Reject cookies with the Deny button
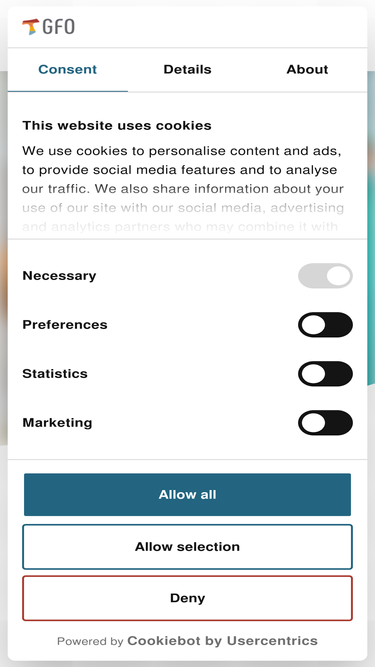The height and width of the screenshot is (667, 375). pyautogui.click(x=188, y=598)
